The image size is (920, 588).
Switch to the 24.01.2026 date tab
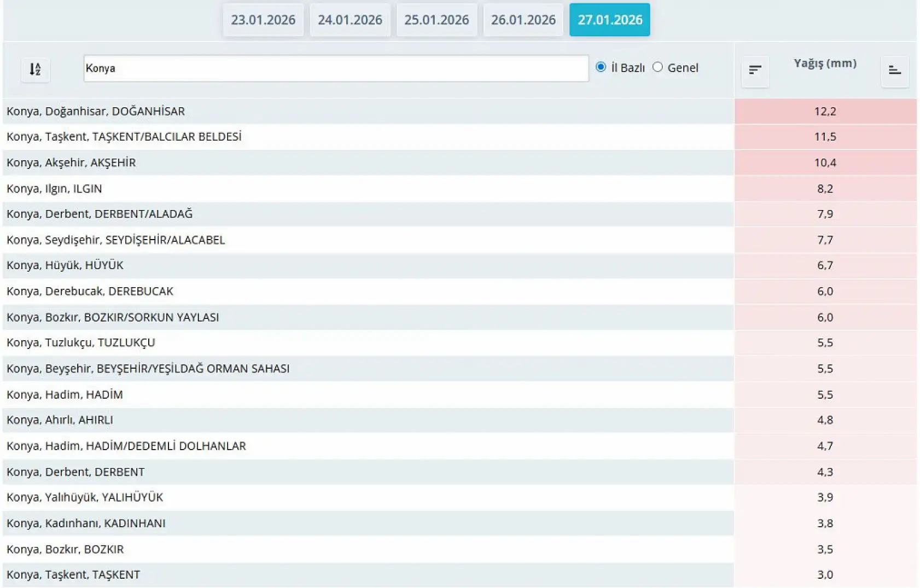coord(350,20)
